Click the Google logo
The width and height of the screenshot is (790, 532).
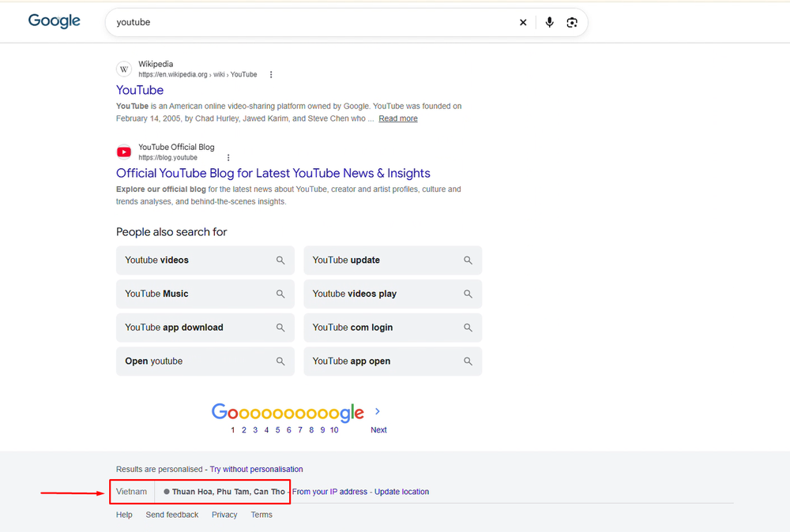(54, 21)
